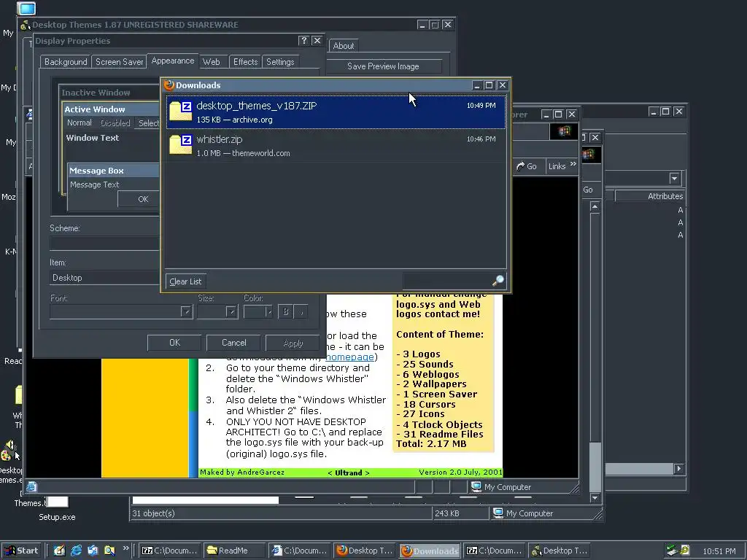The height and width of the screenshot is (560, 747).
Task: Select desktop_themes_v187.ZIP download entry
Action: point(336,112)
